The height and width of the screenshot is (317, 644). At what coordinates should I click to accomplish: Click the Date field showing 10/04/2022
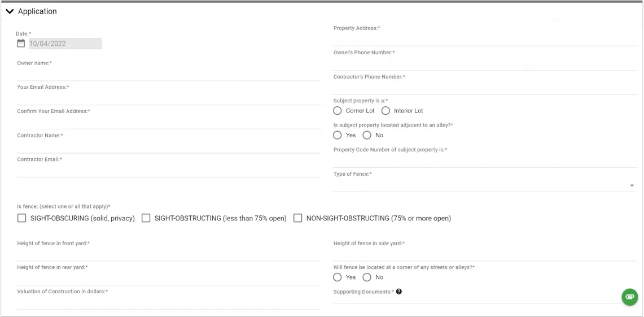65,44
